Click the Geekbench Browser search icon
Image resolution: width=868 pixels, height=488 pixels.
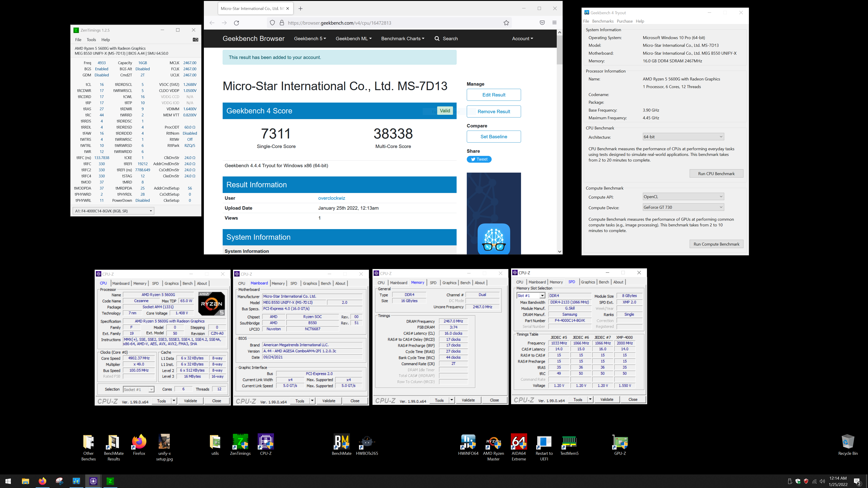pos(437,38)
